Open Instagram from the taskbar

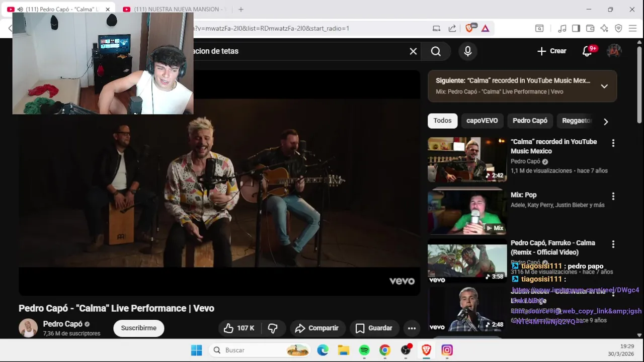(x=447, y=350)
